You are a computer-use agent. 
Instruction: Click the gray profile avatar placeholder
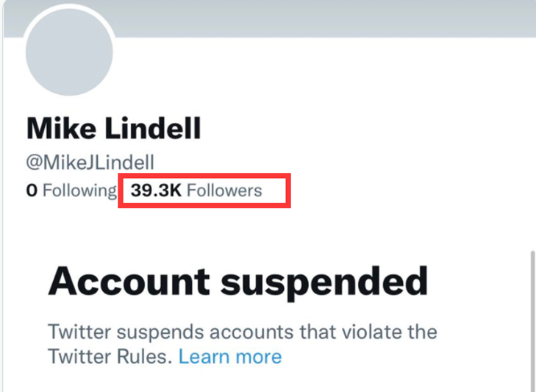(69, 53)
